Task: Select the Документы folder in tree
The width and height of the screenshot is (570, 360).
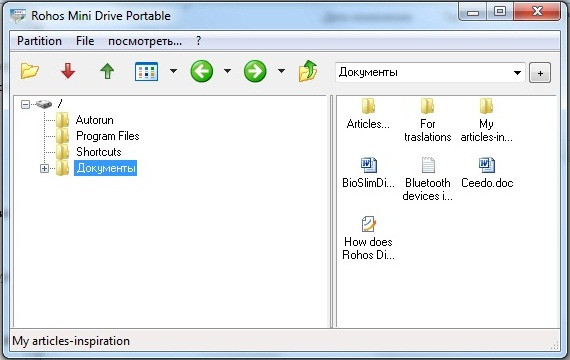Action: coord(105,168)
